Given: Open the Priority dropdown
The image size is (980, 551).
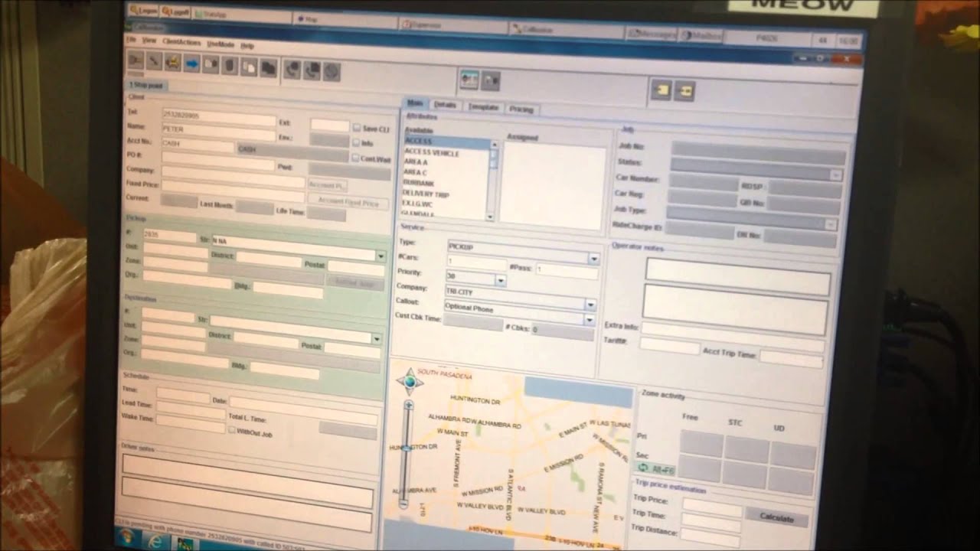Looking at the screenshot, I should point(500,281).
